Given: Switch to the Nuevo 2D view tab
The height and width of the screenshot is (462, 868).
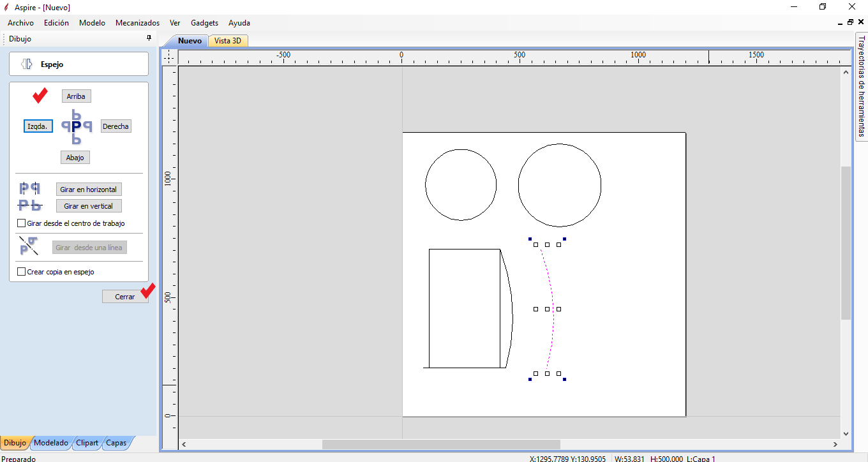Looking at the screenshot, I should point(190,41).
